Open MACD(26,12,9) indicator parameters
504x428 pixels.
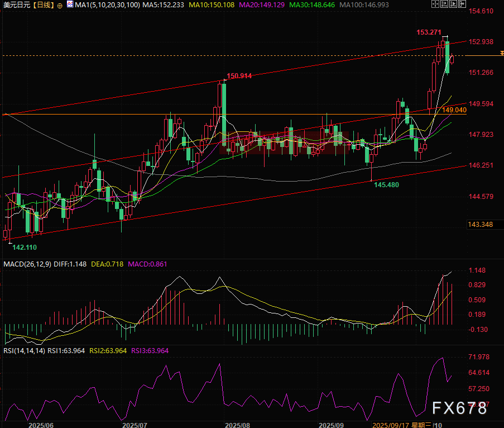click(x=28, y=264)
